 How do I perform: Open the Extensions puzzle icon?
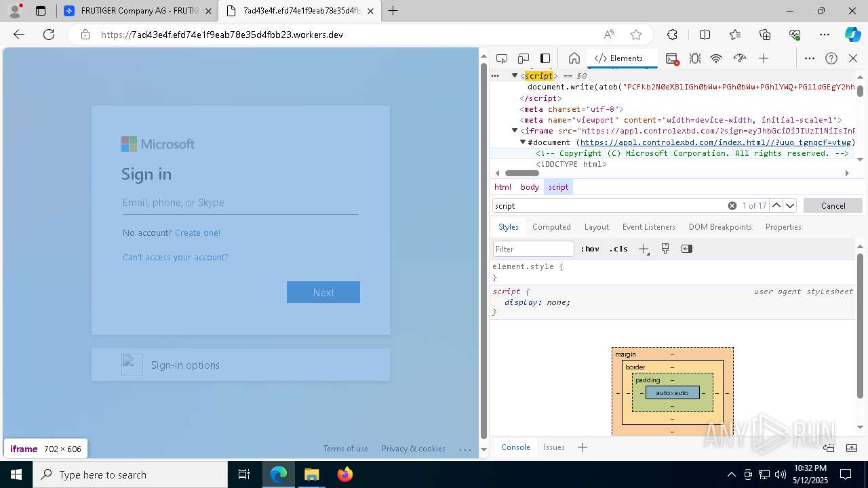click(x=672, y=35)
